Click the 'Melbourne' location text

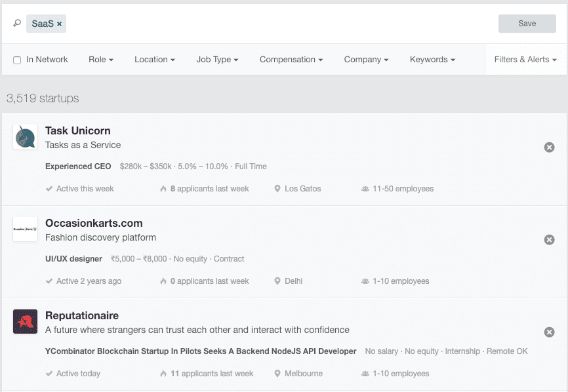[x=304, y=374]
